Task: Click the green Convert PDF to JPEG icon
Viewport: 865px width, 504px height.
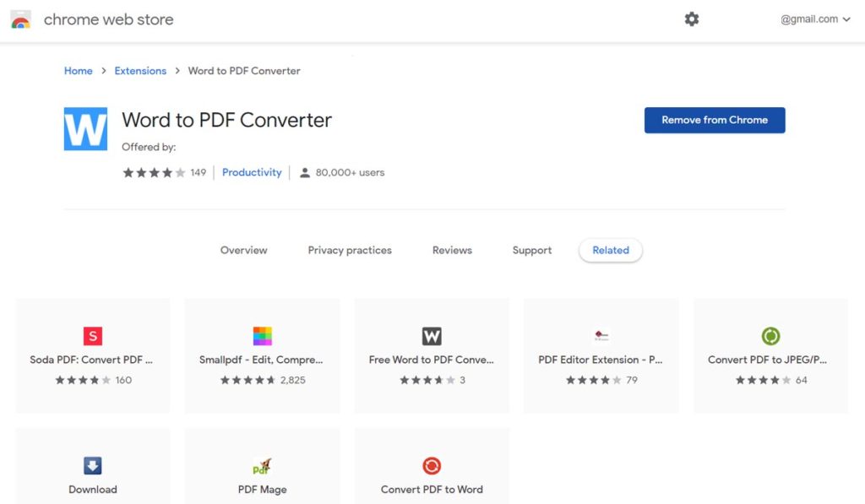Action: [770, 336]
